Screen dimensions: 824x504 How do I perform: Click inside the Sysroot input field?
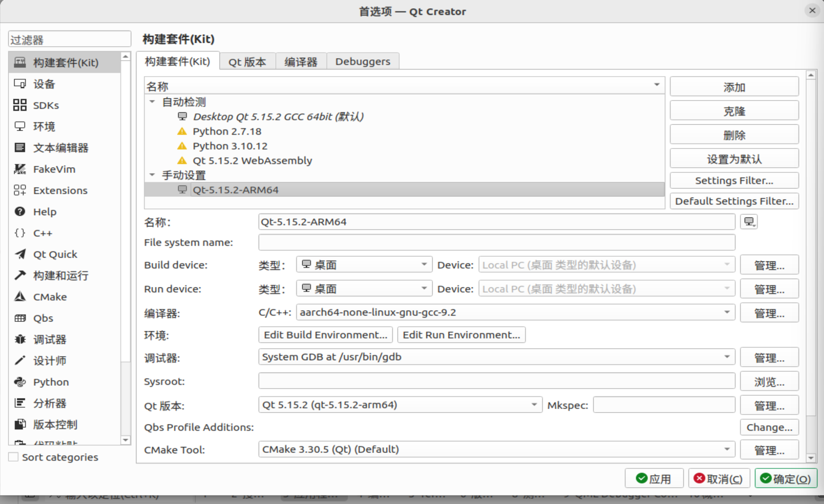[x=496, y=381]
